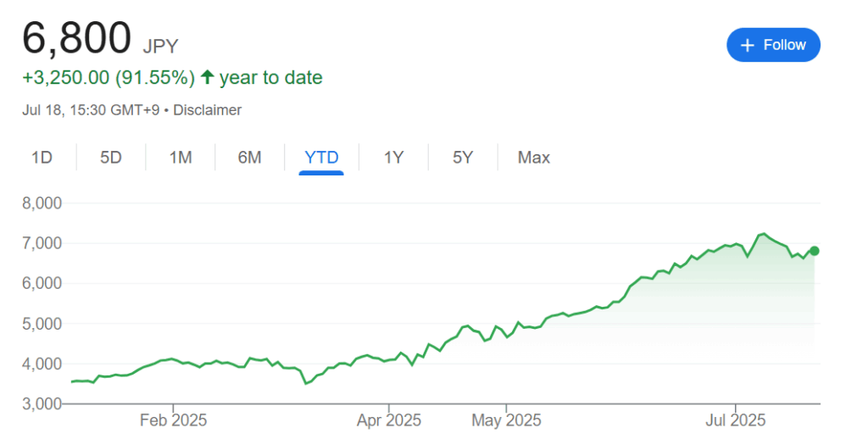Click the green up arrow icon

[x=207, y=77]
